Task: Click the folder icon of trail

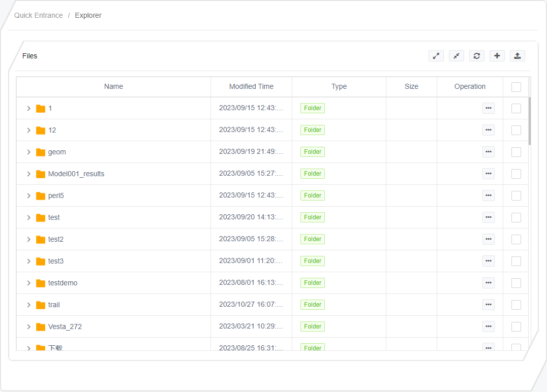Action: [x=41, y=305]
